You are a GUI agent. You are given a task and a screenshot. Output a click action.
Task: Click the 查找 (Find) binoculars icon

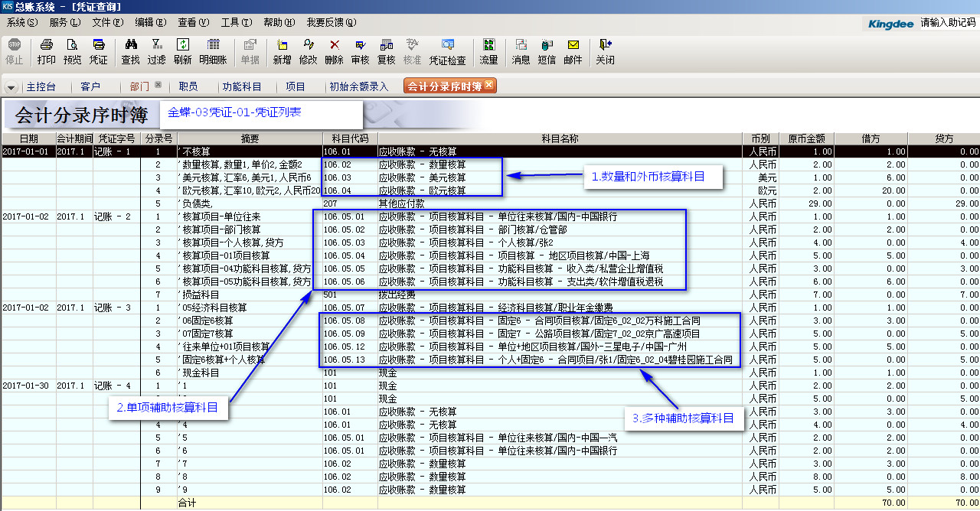[131, 51]
